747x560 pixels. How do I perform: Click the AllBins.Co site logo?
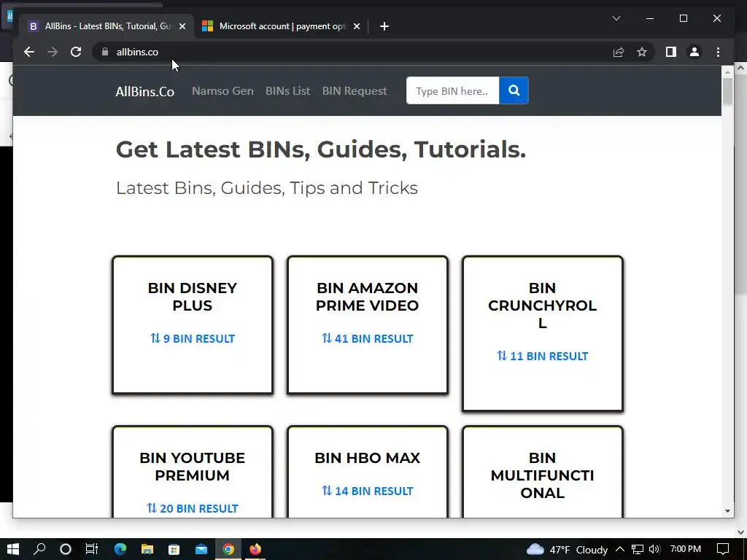coord(145,91)
